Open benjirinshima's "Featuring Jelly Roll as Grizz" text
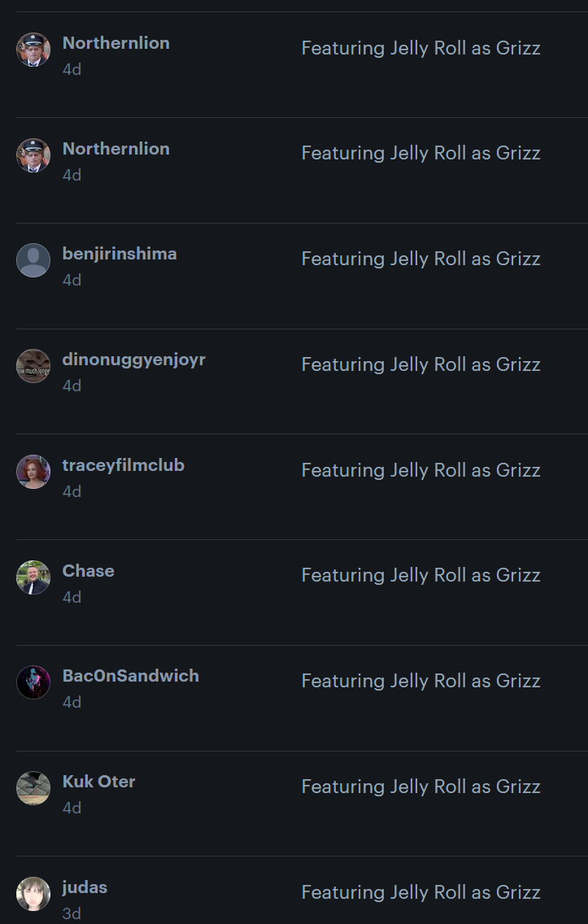588x924 pixels. coord(420,259)
